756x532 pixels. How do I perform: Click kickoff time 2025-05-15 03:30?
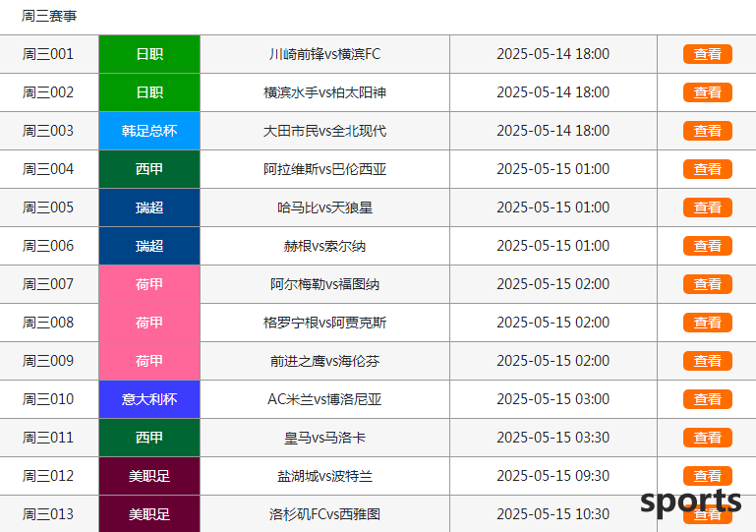tap(553, 438)
